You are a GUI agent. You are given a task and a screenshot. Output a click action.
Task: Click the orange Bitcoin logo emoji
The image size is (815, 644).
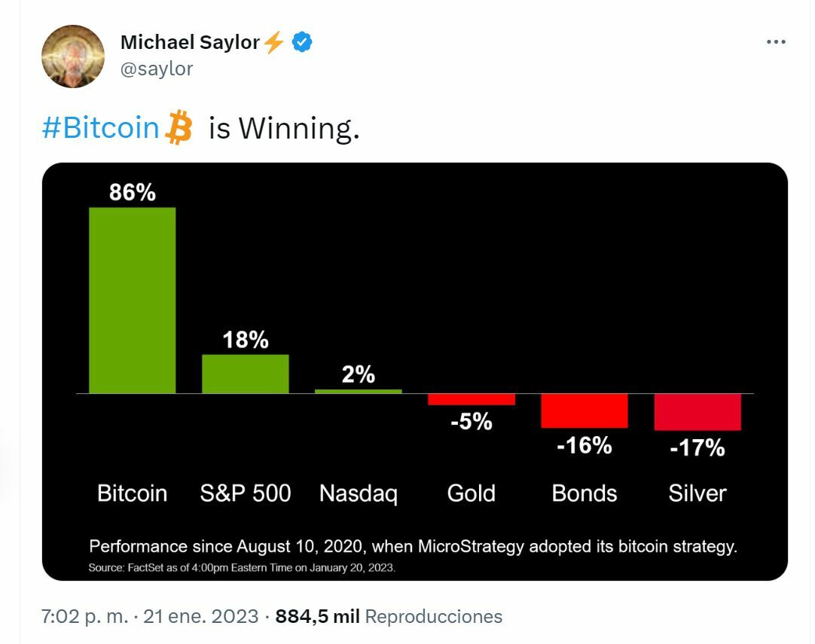pyautogui.click(x=179, y=127)
